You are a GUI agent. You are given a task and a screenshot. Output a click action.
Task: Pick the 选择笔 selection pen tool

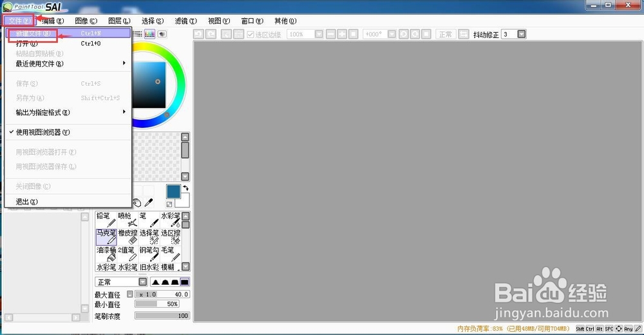(149, 237)
